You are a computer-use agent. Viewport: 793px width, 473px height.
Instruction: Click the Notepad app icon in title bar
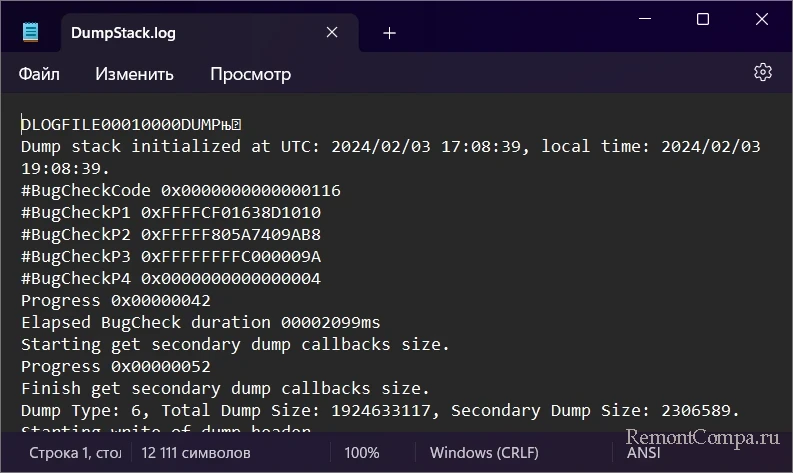[31, 33]
